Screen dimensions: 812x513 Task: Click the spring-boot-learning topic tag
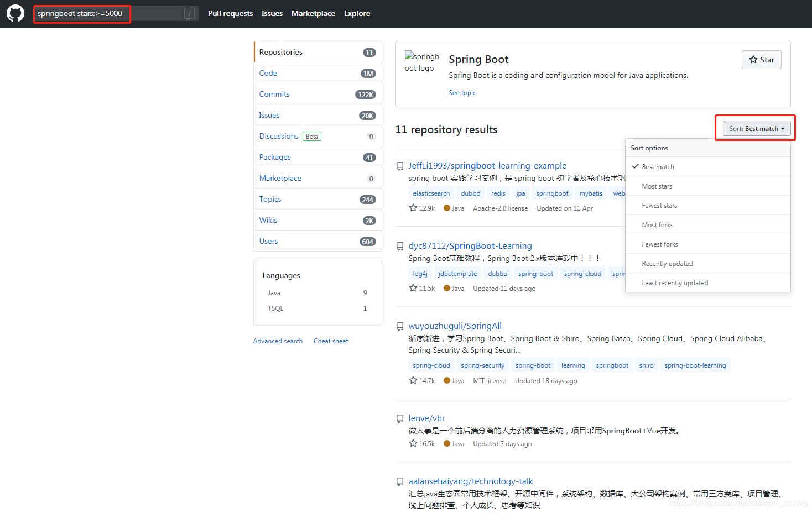695,365
